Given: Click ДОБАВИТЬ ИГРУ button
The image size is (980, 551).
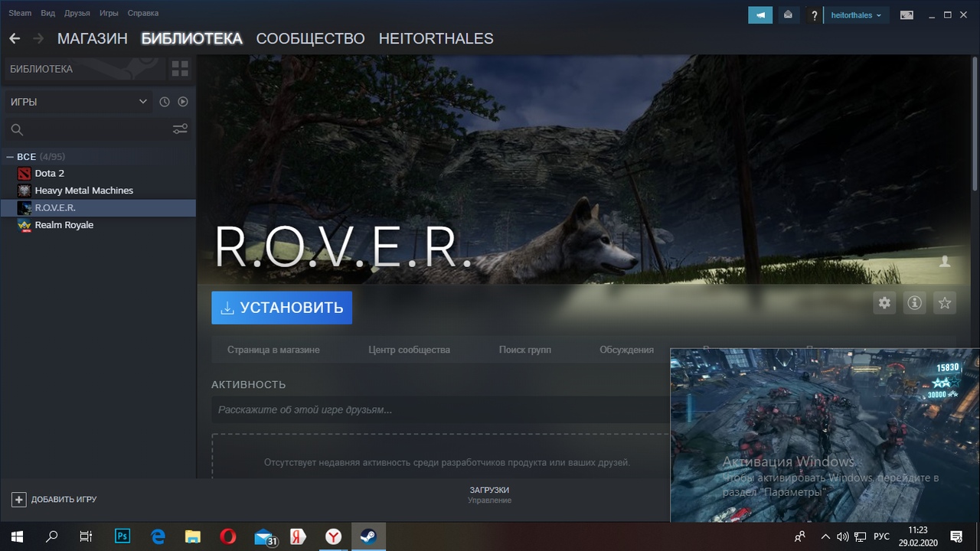Looking at the screenshot, I should [x=54, y=499].
